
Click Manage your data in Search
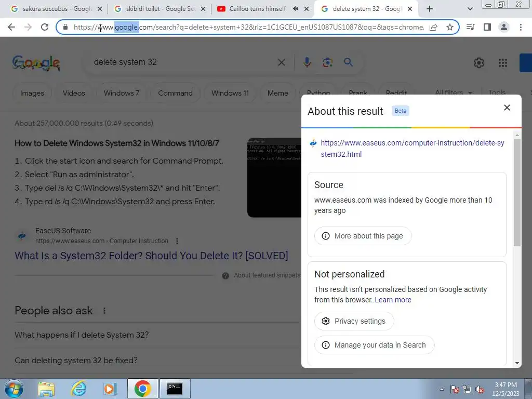374,345
